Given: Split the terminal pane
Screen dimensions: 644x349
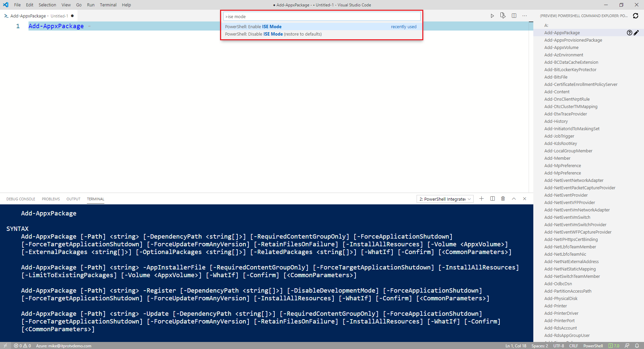Looking at the screenshot, I should pyautogui.click(x=492, y=199).
